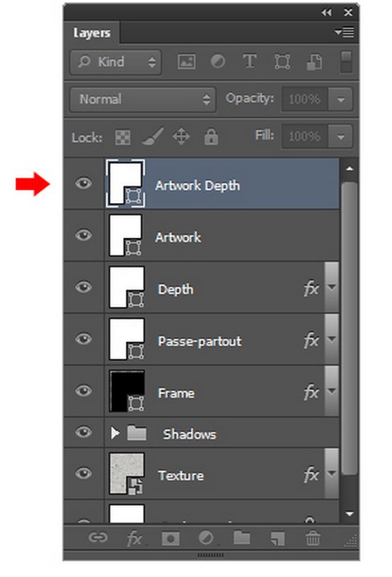Filter for type layers icon
This screenshot has height=577, width=392.
point(250,61)
